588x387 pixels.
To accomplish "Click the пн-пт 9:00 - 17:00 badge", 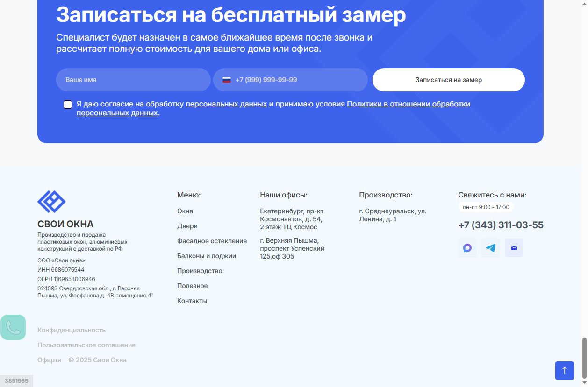I will point(486,207).
